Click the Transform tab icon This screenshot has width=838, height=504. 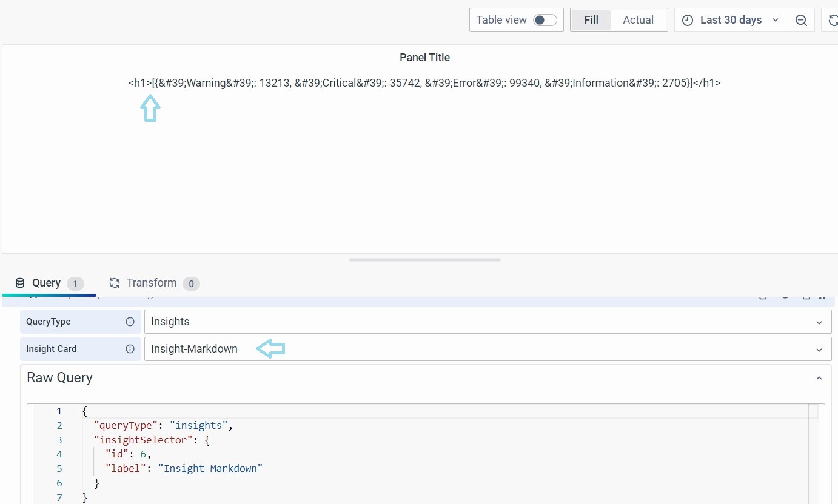114,283
